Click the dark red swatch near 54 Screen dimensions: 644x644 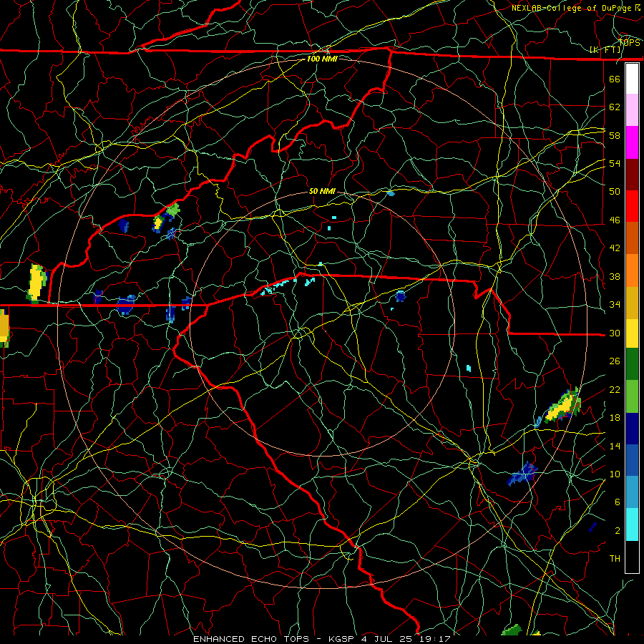[x=632, y=175]
